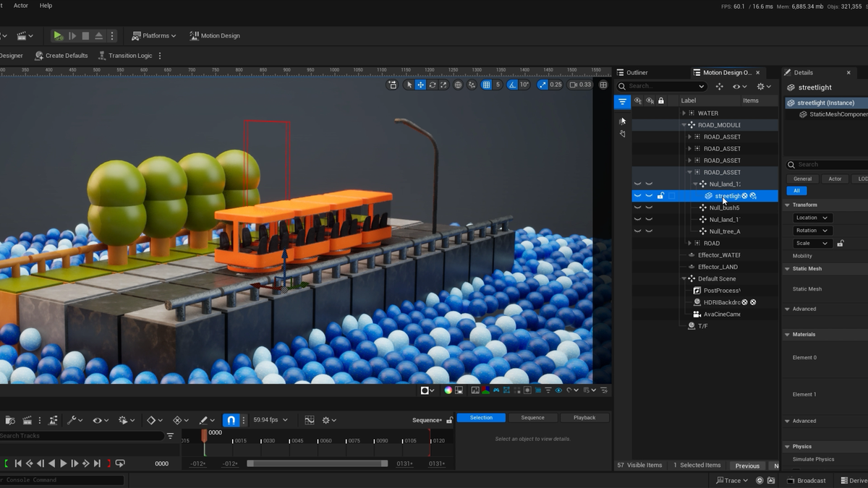Enable the snapping magnet in Sequencer toolbar
This screenshot has width=868, height=488.
[231, 420]
